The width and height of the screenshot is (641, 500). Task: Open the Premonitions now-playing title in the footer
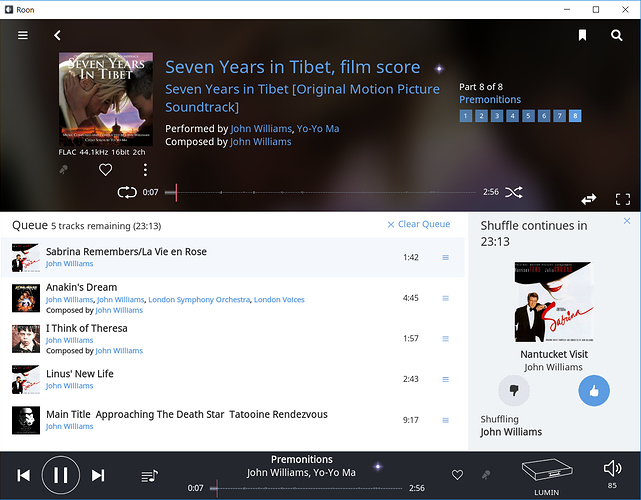click(x=302, y=460)
